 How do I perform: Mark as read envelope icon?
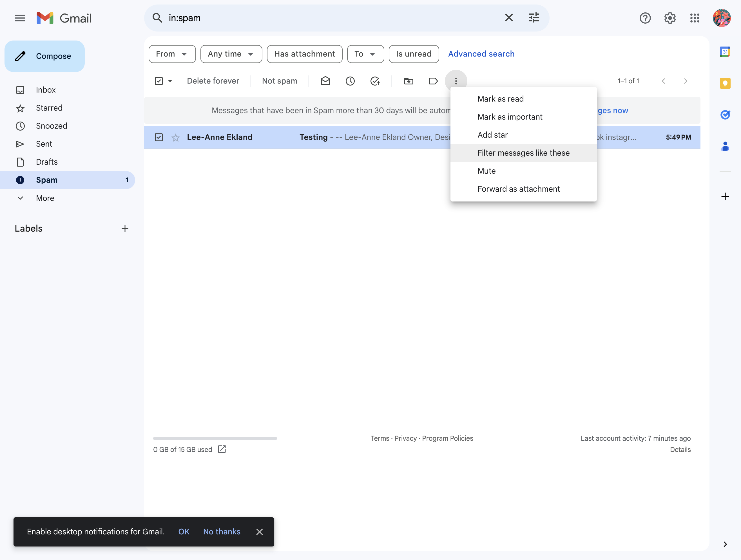[x=325, y=81]
